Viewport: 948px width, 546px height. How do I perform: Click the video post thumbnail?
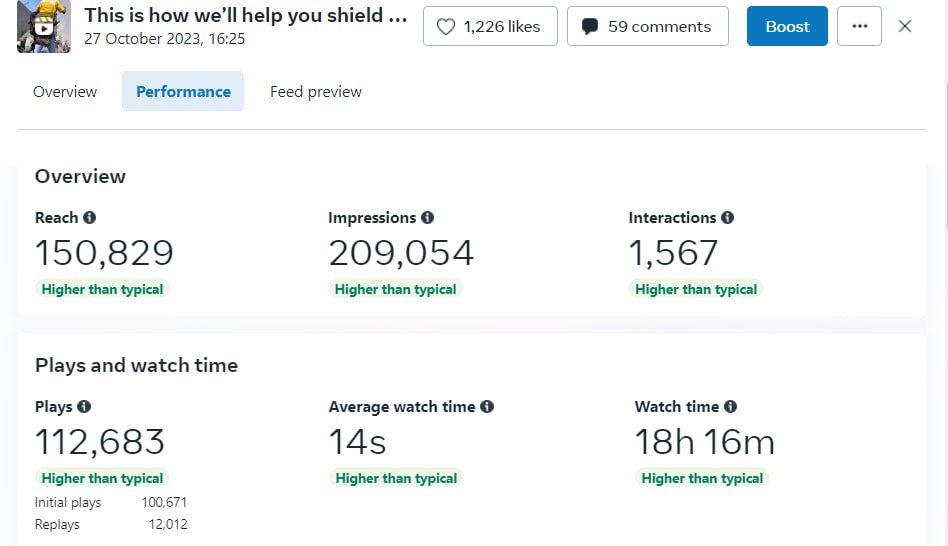tap(43, 27)
